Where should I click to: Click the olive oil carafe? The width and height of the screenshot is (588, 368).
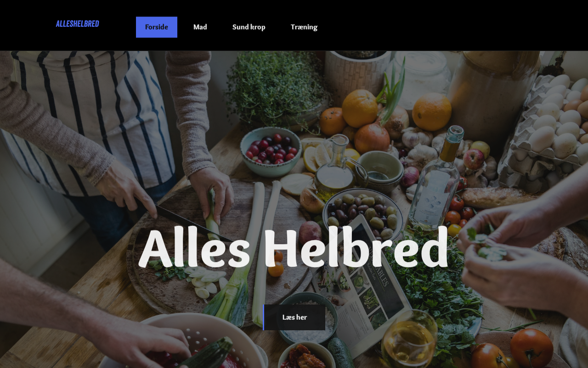[x=335, y=167]
